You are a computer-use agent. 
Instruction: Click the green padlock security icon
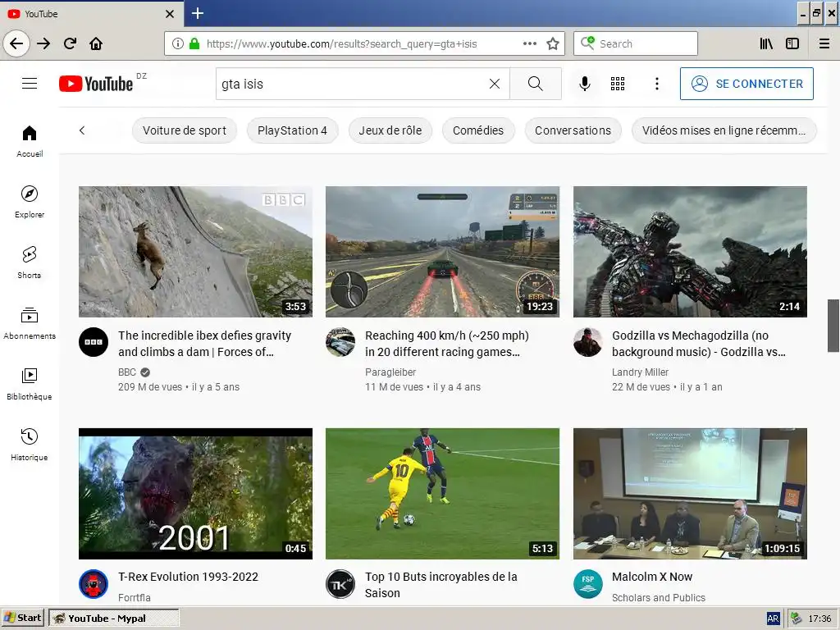pyautogui.click(x=194, y=43)
